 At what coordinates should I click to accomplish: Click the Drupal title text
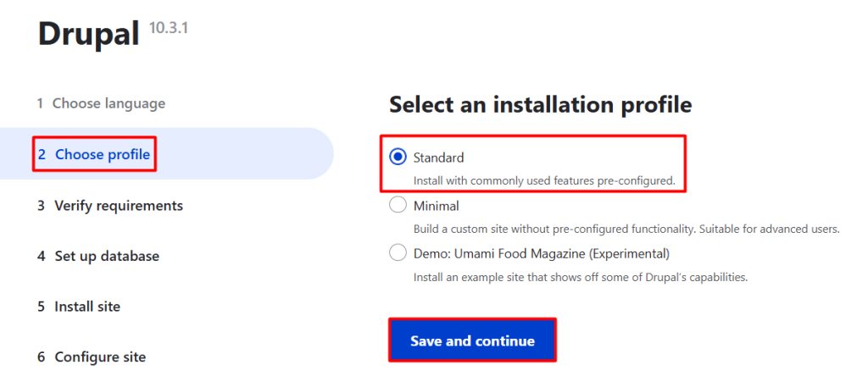pyautogui.click(x=88, y=33)
